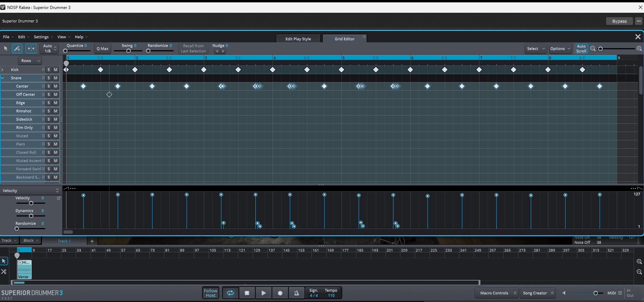Open the Help menu
Image resolution: width=644 pixels, height=302 pixels.
(x=81, y=37)
